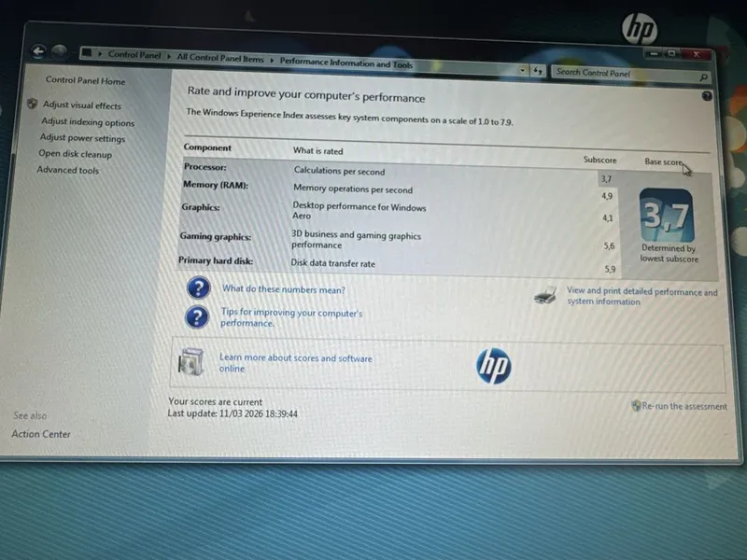The width and height of the screenshot is (747, 560).
Task: Click Re-run the assessment
Action: coord(684,406)
